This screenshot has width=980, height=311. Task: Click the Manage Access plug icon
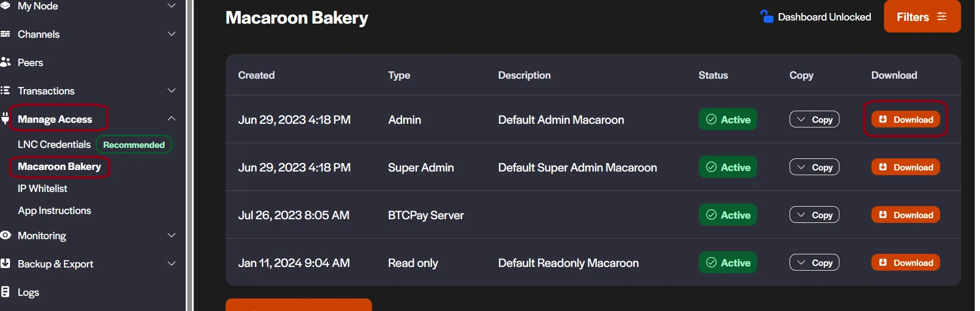click(x=5, y=119)
